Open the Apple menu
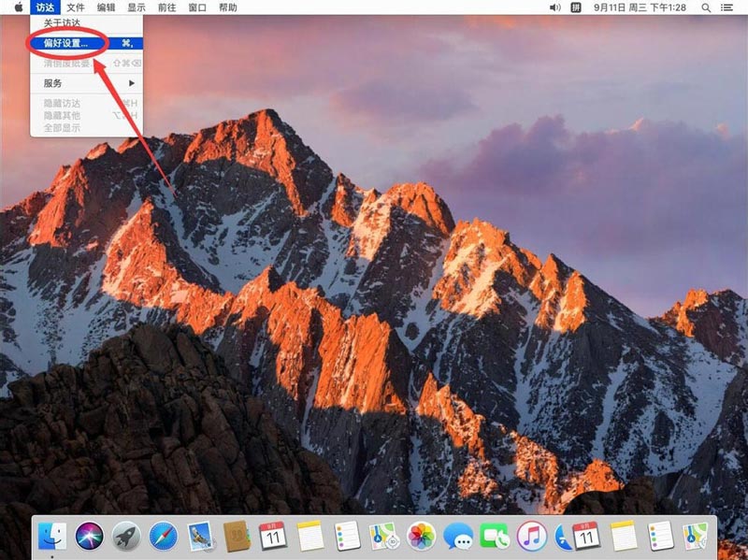This screenshot has width=748, height=560. [18, 7]
